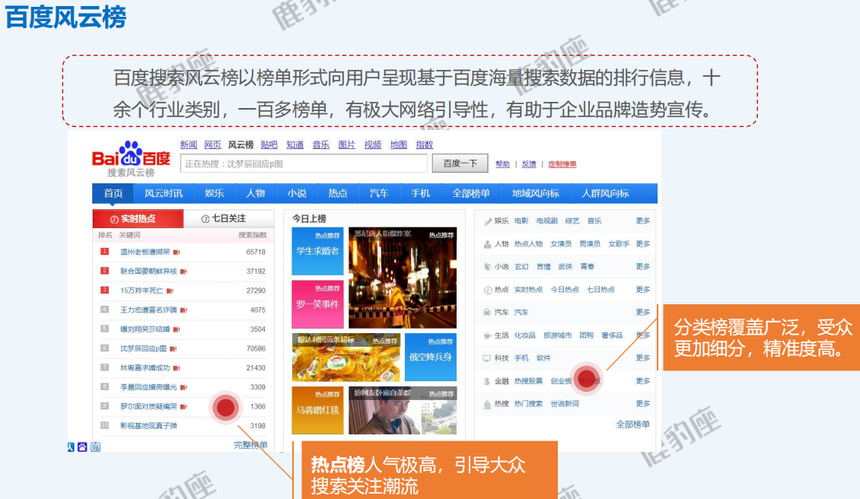
Task: Click the Baidu paw icon at bottom left
Action: point(82,447)
